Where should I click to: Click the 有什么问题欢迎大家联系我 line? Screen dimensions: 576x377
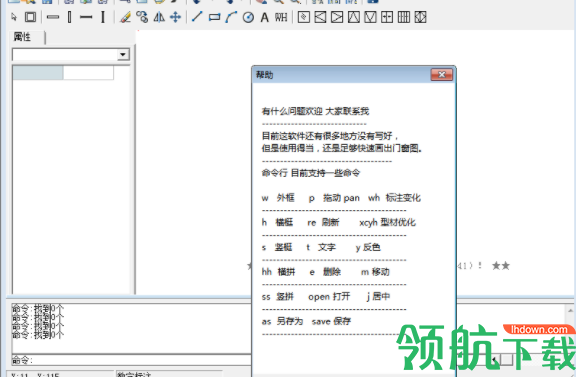click(316, 111)
